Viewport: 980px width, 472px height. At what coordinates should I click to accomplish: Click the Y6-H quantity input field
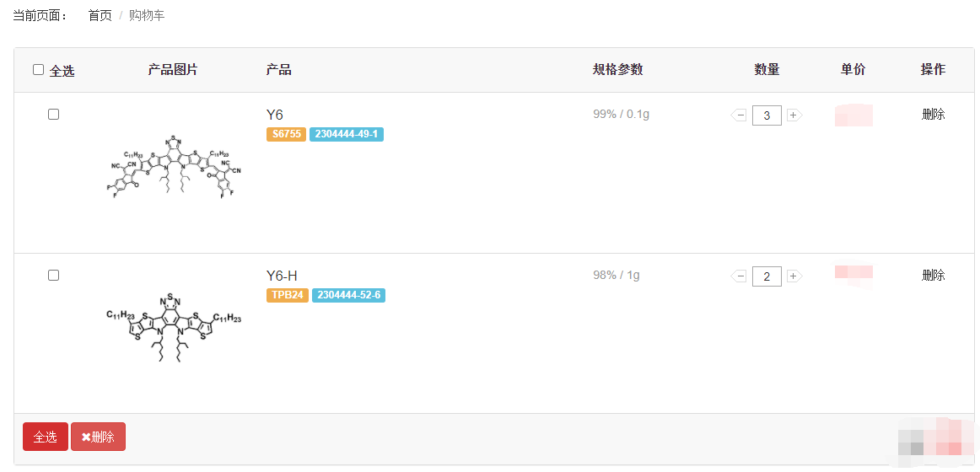[767, 276]
